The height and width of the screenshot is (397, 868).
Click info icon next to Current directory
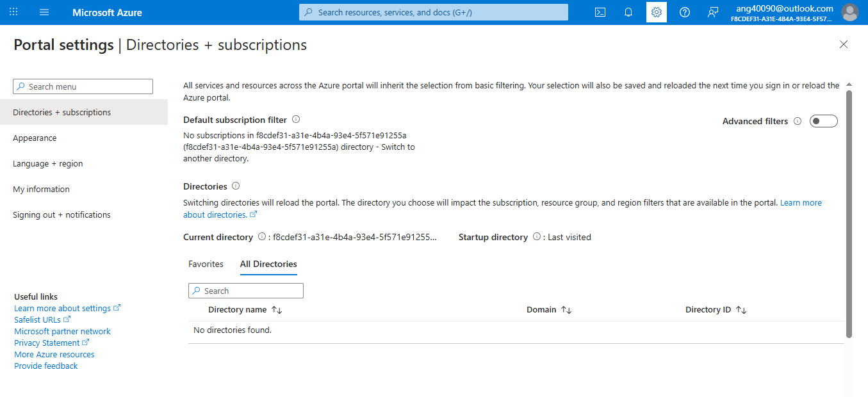[x=262, y=236]
